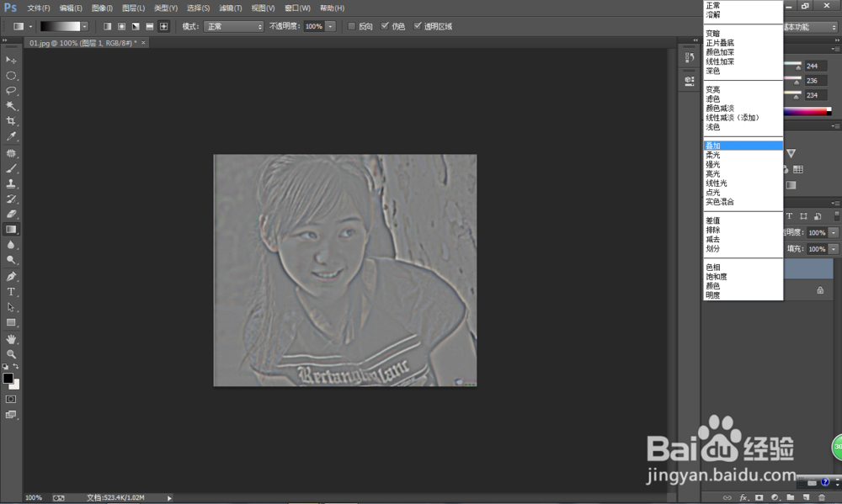
Task: Choose 正片叠底 (Multiply) blend mode
Action: click(743, 43)
